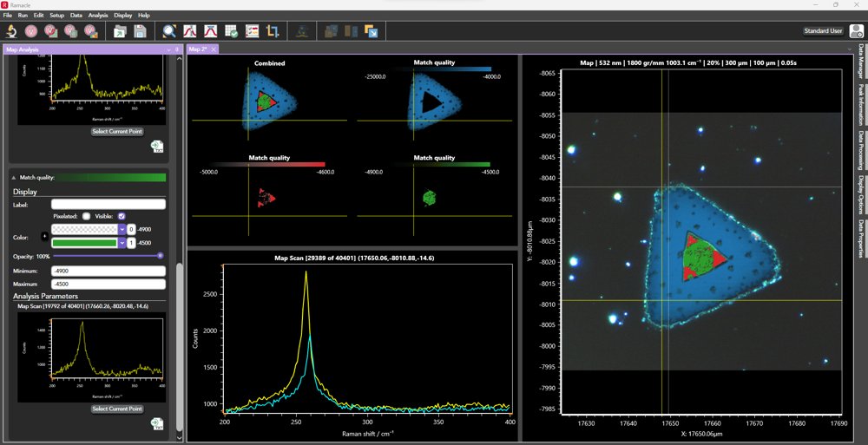868x445 pixels.
Task: Click the Label input field
Action: click(108, 204)
